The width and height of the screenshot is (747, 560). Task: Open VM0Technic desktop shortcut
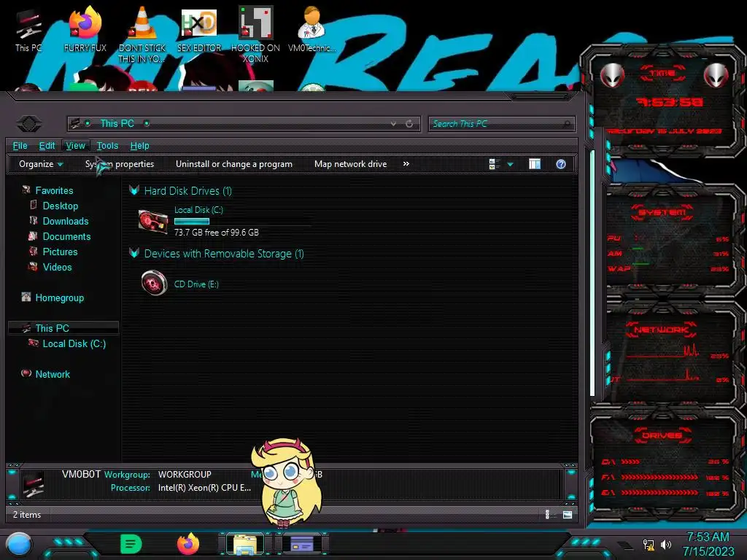point(311,29)
